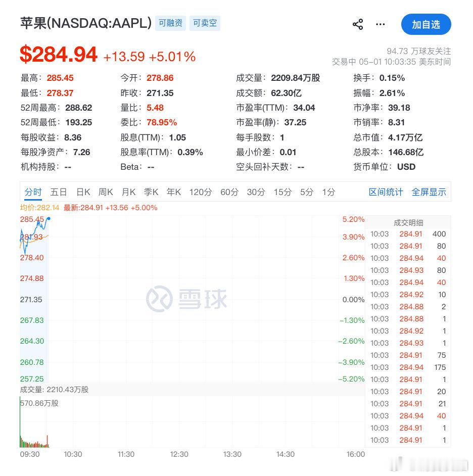Viewport: 473px width, 476px height.
Task: Select the 5分 interval tab
Action: [307, 192]
